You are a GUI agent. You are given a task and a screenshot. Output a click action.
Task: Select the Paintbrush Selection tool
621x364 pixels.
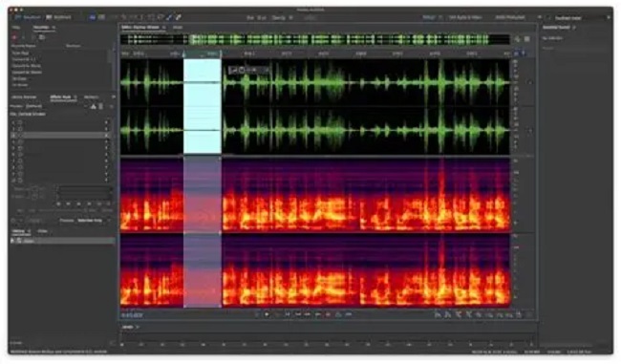point(169,17)
